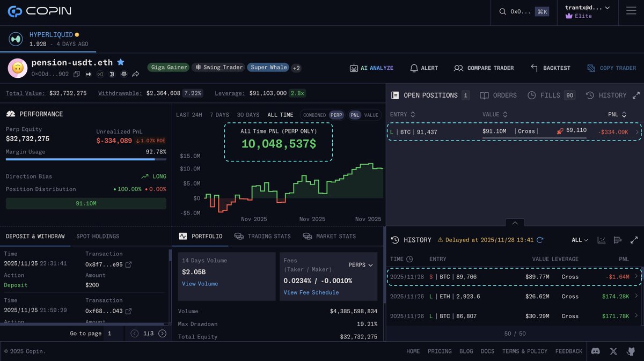Expand the History panel fullscreen
This screenshot has width=644, height=361.
pos(634,240)
